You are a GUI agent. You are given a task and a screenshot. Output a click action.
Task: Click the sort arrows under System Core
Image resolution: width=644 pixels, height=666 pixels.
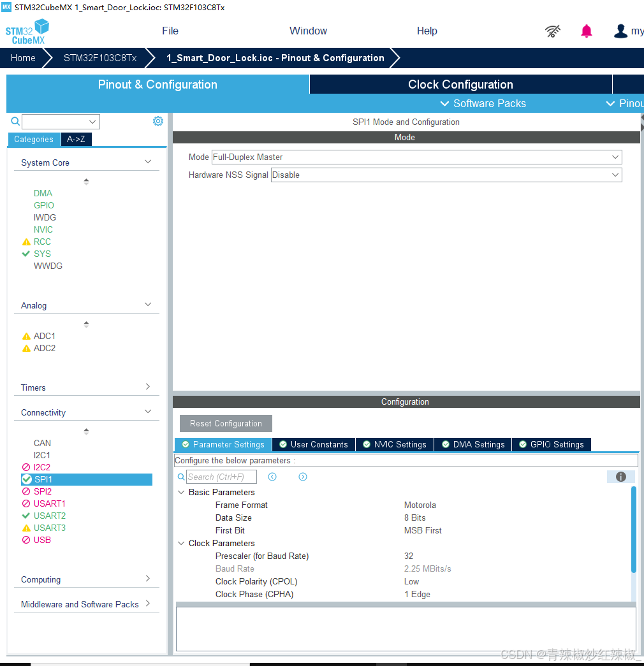point(86,182)
